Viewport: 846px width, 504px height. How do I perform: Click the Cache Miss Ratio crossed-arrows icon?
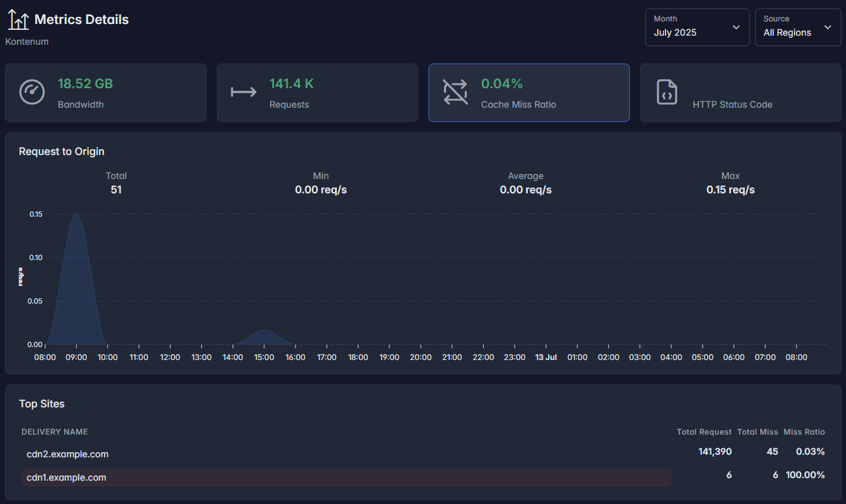click(x=455, y=92)
